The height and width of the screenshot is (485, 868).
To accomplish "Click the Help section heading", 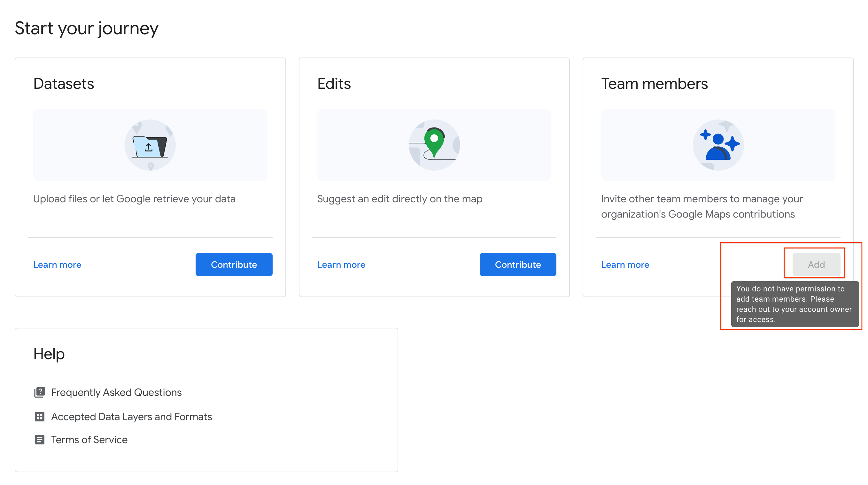I will (x=49, y=354).
